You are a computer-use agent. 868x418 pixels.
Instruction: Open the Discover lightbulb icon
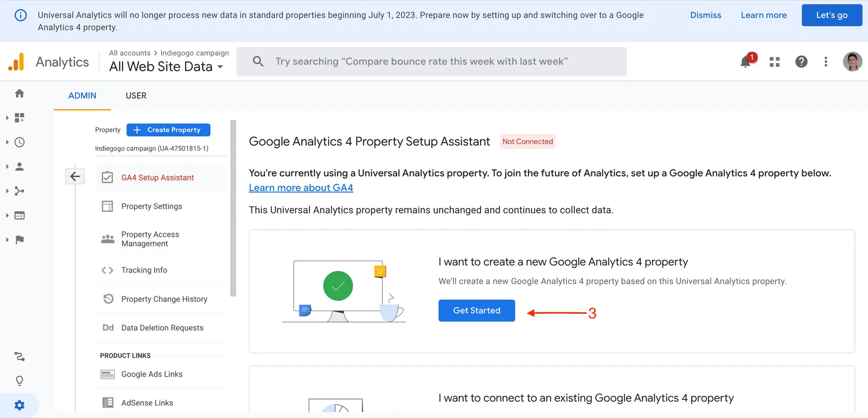20,381
